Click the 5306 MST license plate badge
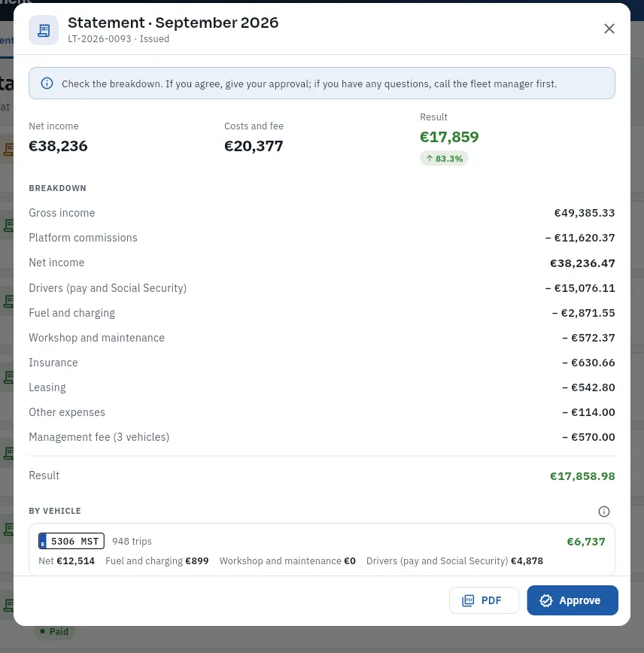This screenshot has height=653, width=644. [x=71, y=541]
